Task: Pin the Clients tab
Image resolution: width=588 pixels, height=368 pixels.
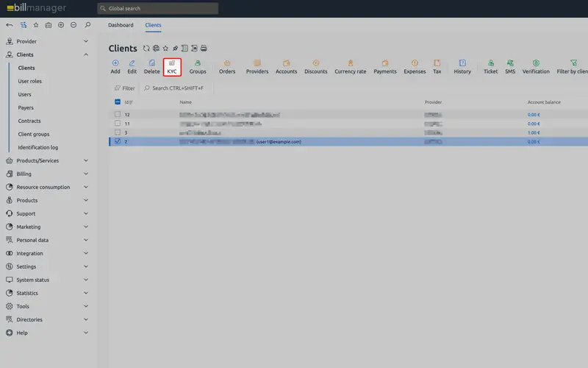Action: pyautogui.click(x=175, y=48)
